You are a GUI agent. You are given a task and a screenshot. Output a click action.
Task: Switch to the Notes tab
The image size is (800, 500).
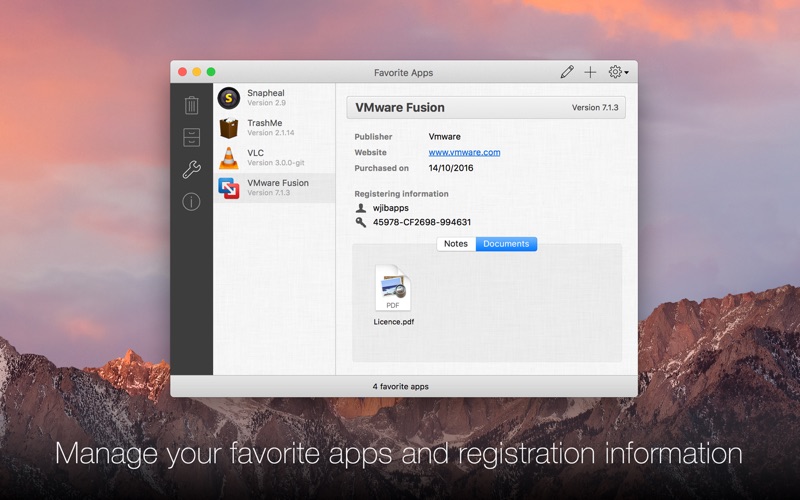click(x=456, y=244)
